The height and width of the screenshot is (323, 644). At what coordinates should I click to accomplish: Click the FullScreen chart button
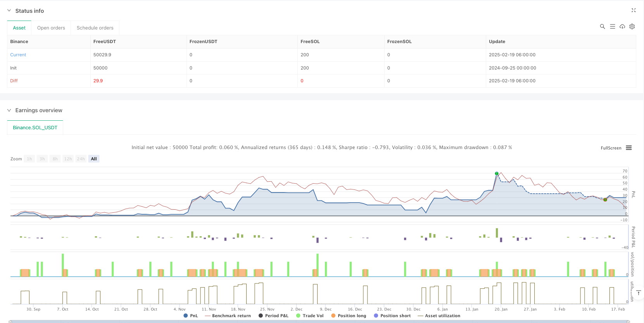(x=611, y=148)
